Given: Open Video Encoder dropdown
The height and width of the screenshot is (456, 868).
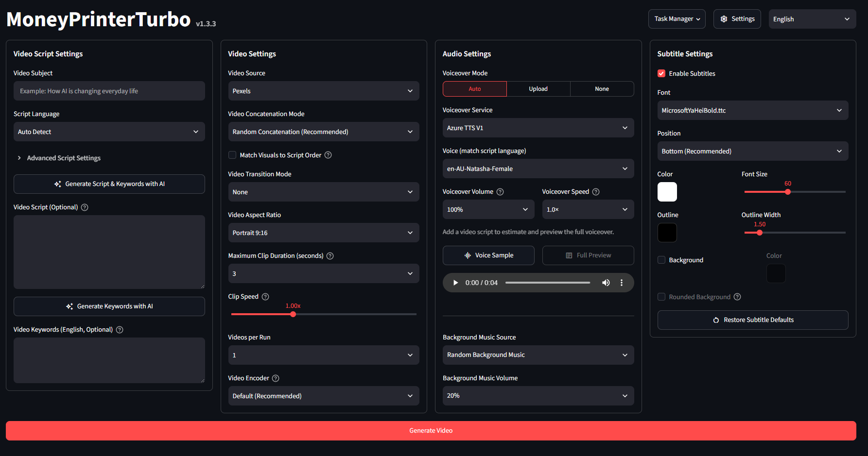Looking at the screenshot, I should tap(324, 396).
